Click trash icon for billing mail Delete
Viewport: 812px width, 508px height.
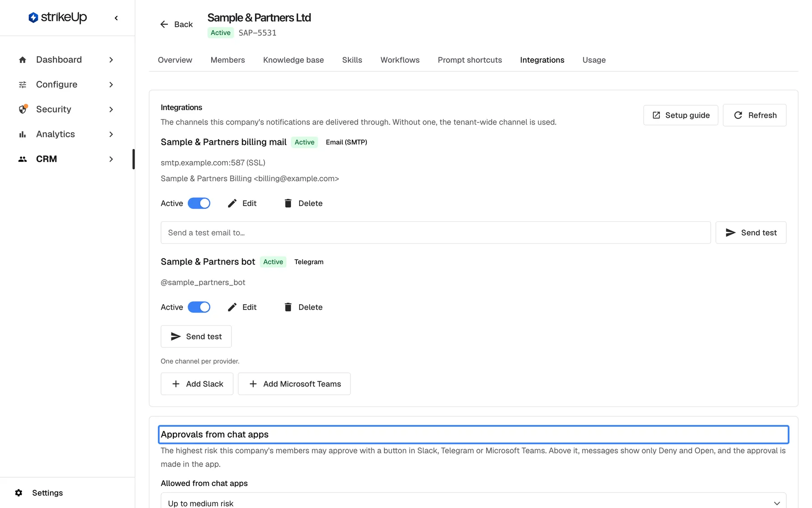click(x=288, y=203)
